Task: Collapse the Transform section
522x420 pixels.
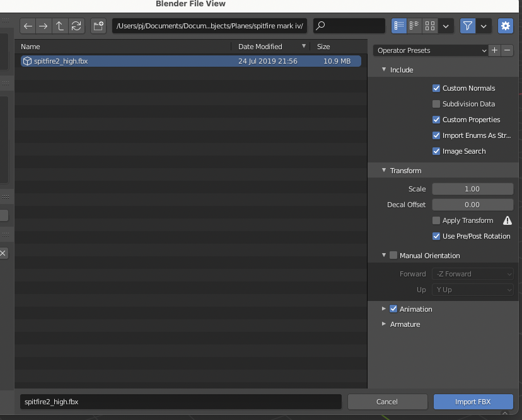Action: [x=384, y=170]
